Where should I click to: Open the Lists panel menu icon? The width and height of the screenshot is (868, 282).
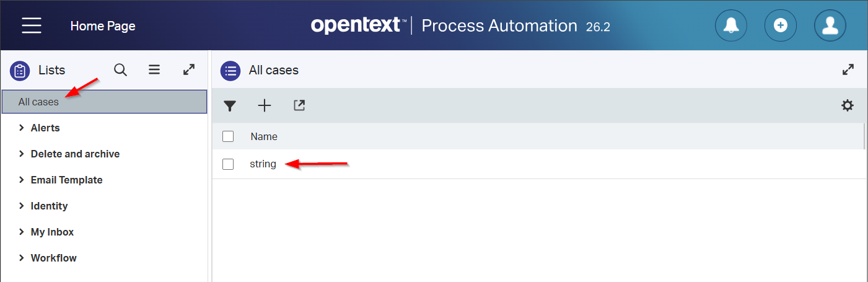tap(154, 70)
